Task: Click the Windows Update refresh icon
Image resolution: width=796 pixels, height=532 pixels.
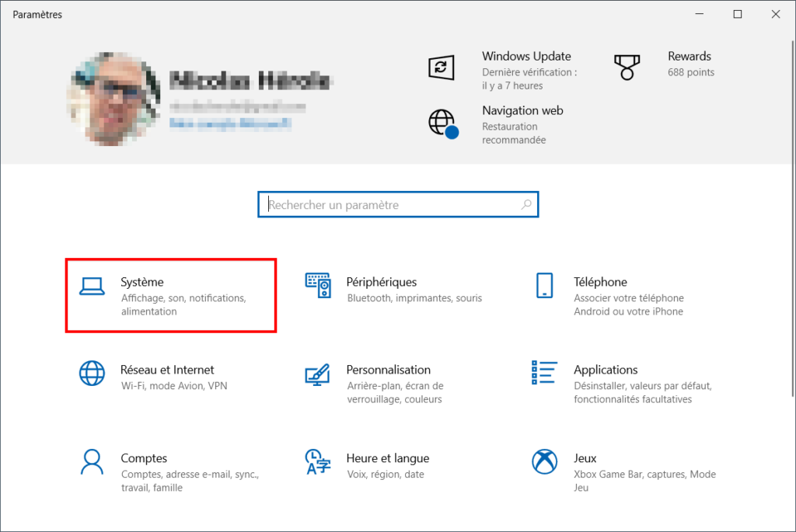Action: coord(442,67)
